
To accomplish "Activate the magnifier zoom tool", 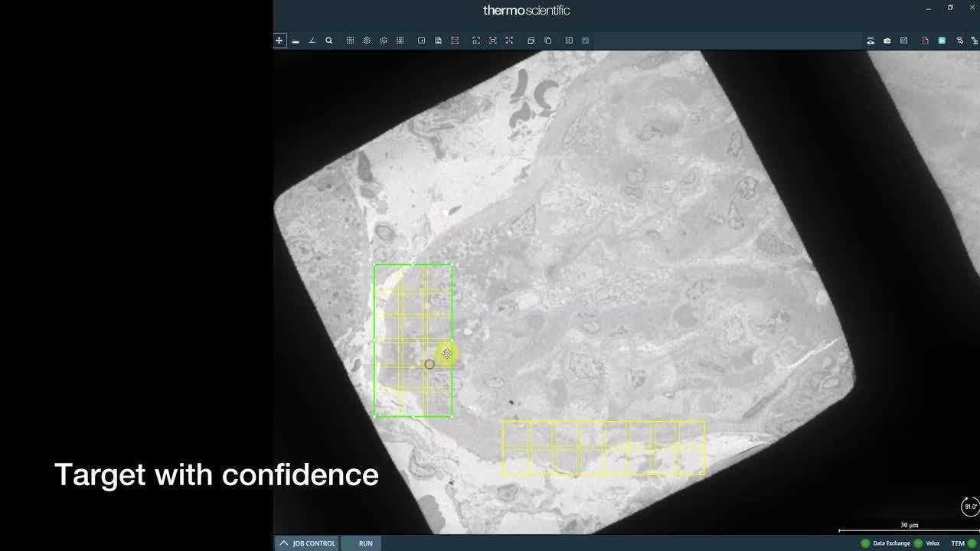I will coord(329,41).
